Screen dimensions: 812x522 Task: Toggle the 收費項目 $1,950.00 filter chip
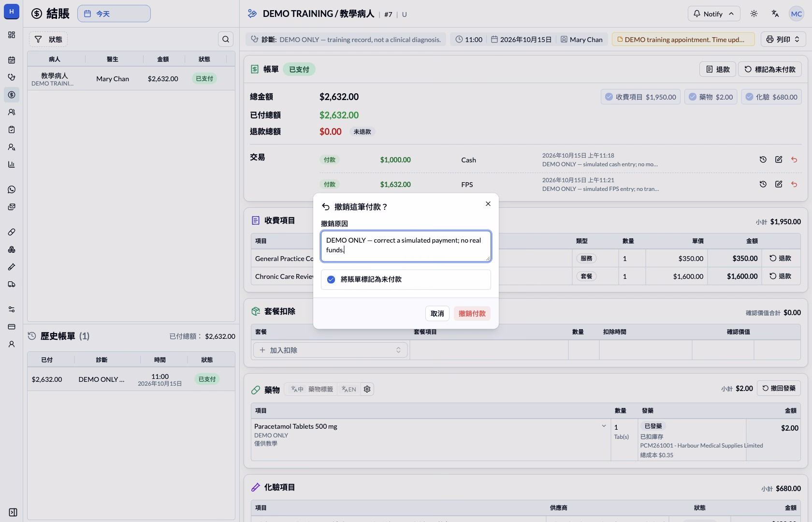point(640,97)
